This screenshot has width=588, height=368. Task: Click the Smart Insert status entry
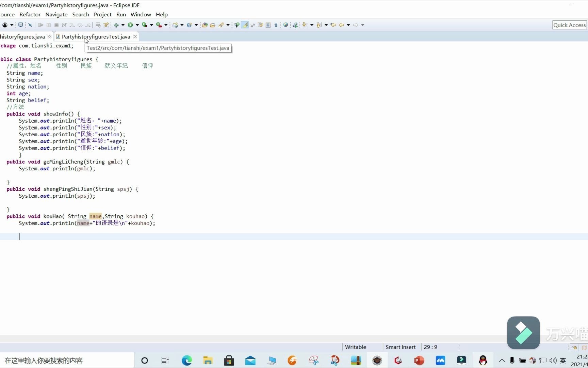point(401,347)
